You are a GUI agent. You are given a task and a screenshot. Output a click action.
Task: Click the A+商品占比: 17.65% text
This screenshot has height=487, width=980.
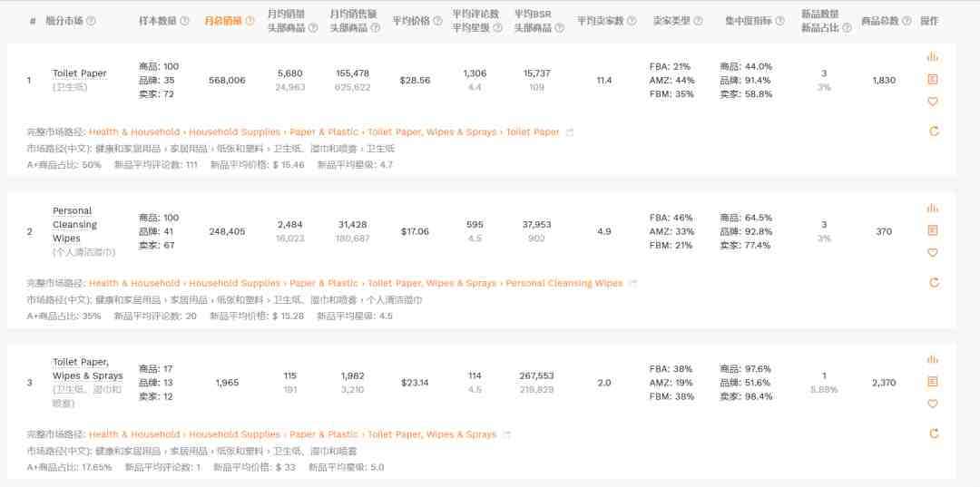click(69, 467)
